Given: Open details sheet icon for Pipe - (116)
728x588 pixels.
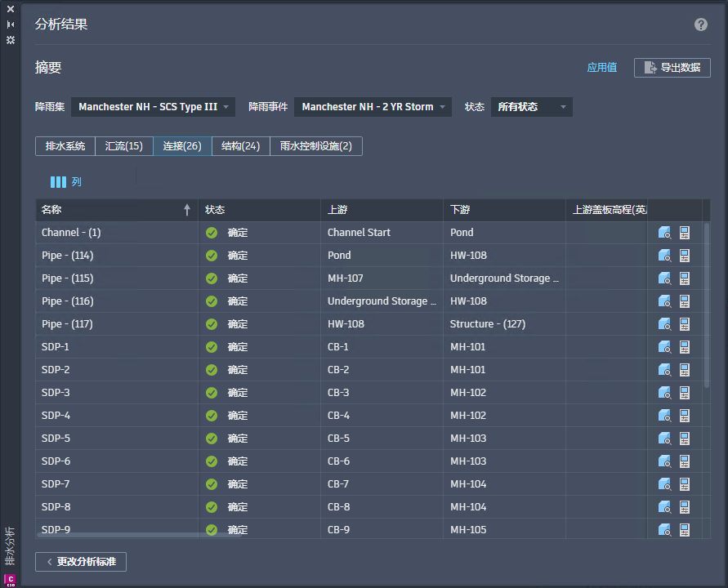Looking at the screenshot, I should [685, 301].
